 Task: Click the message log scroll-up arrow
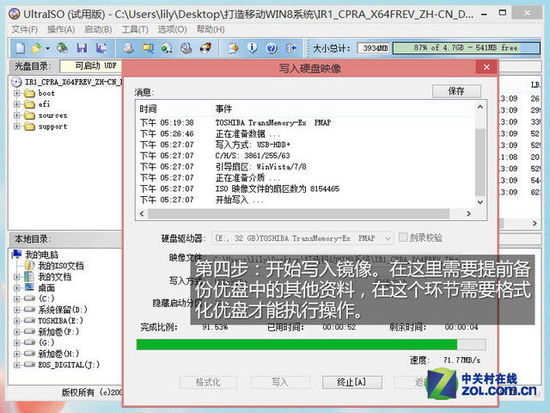480,107
